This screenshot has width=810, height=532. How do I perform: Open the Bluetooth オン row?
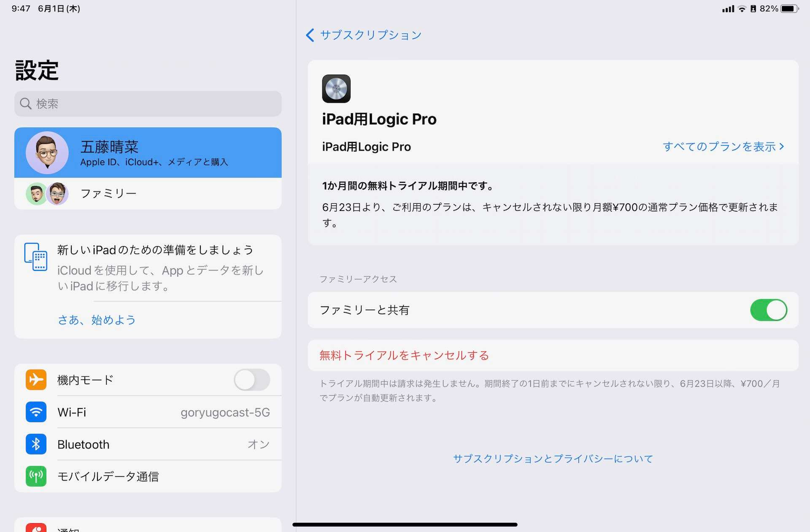148,444
